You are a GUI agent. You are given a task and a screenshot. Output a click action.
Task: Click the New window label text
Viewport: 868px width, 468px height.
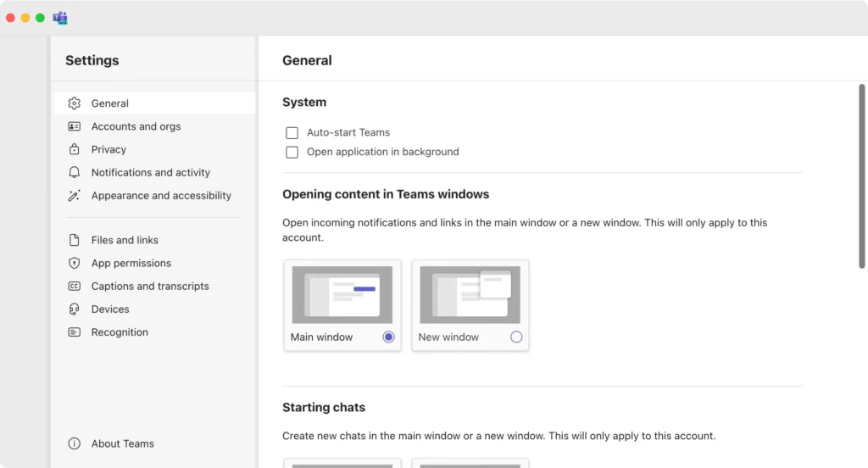pyautogui.click(x=448, y=337)
